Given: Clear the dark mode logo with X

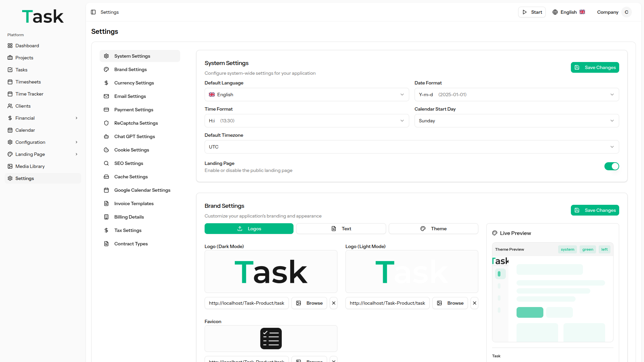Looking at the screenshot, I should click(333, 303).
